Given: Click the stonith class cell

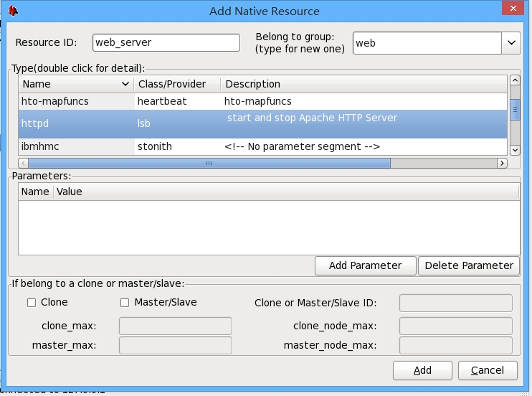Looking at the screenshot, I should [x=155, y=147].
